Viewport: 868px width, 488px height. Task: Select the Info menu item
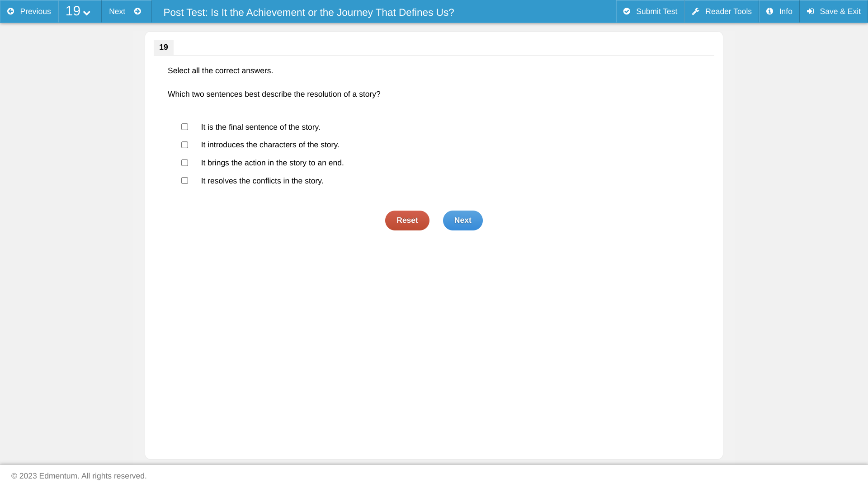(x=779, y=11)
